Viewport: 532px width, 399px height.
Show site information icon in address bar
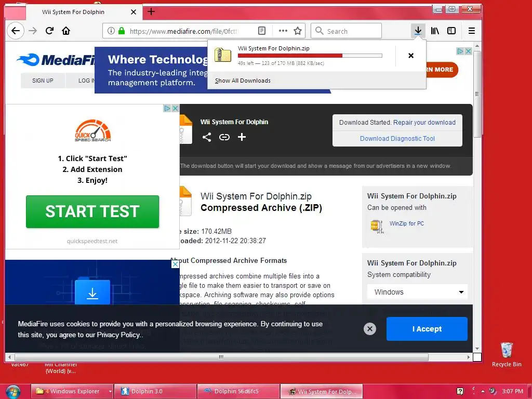[x=111, y=31]
